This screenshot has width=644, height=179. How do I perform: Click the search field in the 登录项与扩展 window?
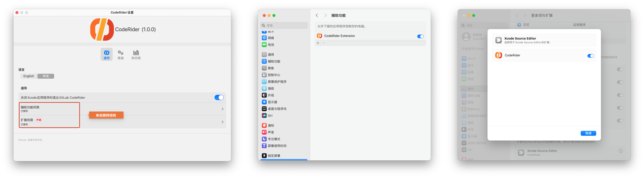(x=484, y=25)
